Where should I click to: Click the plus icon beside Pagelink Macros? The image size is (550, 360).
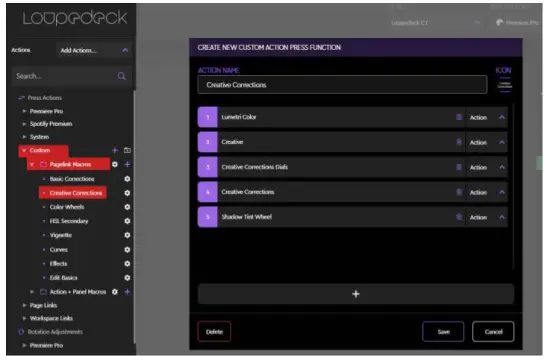pyautogui.click(x=127, y=164)
